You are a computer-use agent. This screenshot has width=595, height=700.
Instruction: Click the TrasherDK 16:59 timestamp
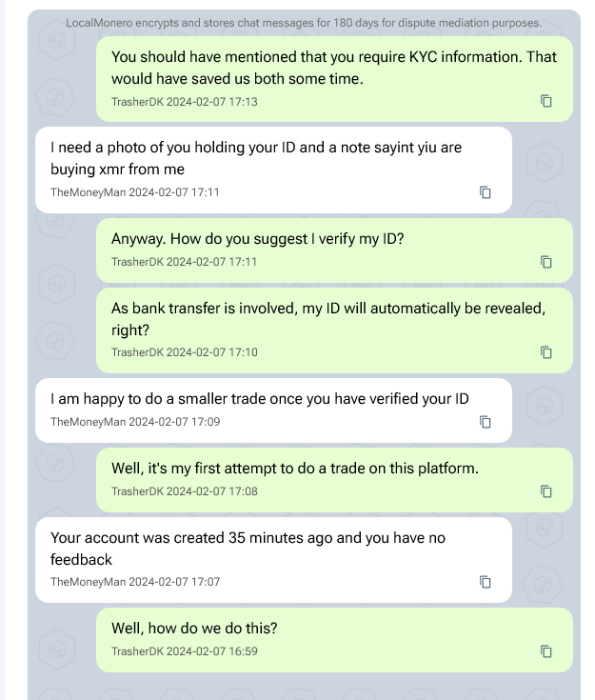[185, 651]
